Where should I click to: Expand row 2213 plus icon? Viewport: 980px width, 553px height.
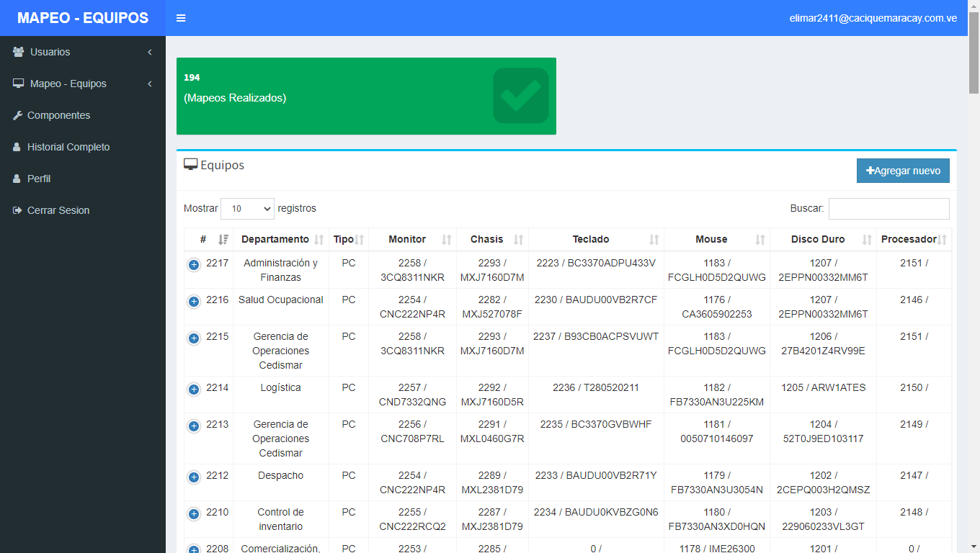[194, 426]
